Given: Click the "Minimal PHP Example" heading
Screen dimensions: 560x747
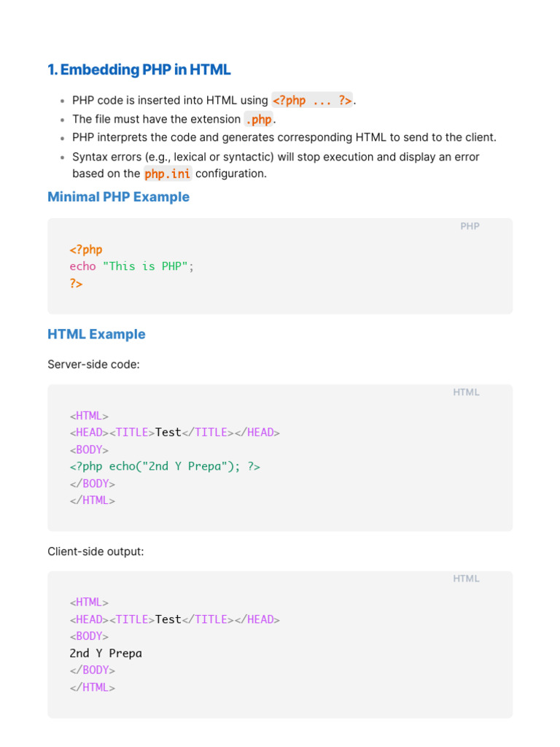Looking at the screenshot, I should [x=118, y=197].
